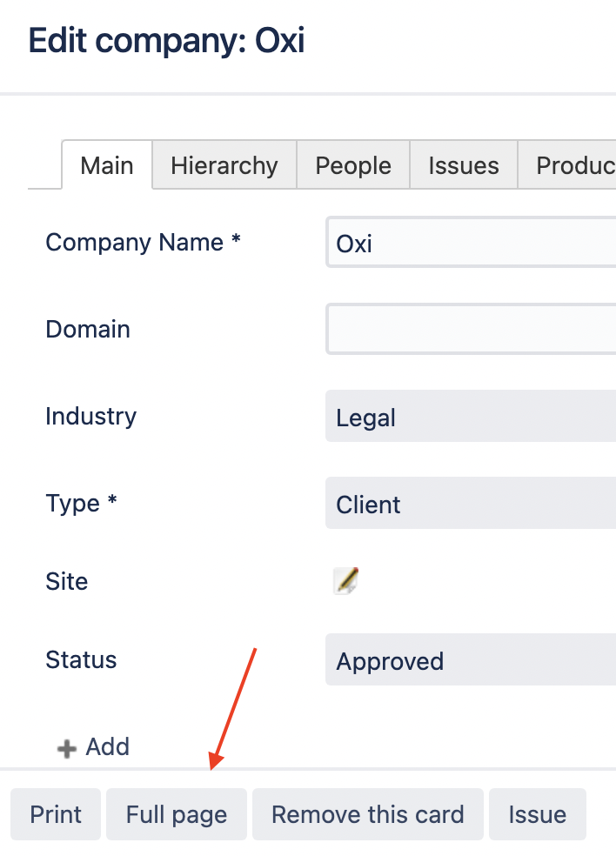Image resolution: width=616 pixels, height=856 pixels.
Task: Focus the Company Name field containing Oxi
Action: (470, 243)
